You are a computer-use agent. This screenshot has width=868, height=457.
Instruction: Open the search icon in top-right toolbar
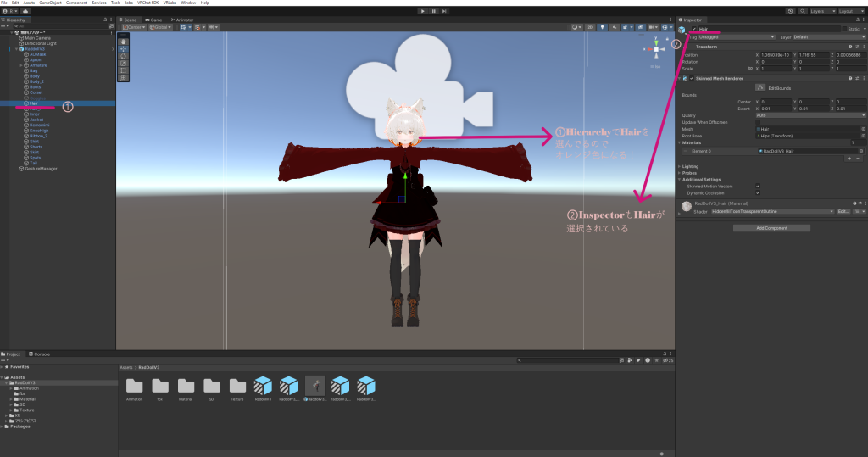pyautogui.click(x=803, y=11)
